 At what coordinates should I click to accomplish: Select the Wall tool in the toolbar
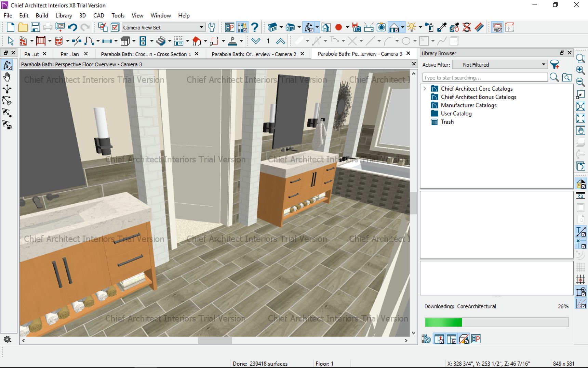(23, 41)
